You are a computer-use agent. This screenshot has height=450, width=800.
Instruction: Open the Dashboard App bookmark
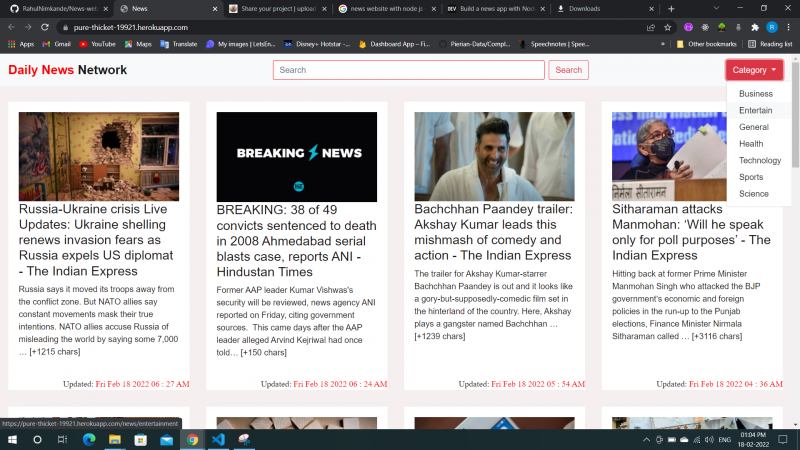click(394, 44)
